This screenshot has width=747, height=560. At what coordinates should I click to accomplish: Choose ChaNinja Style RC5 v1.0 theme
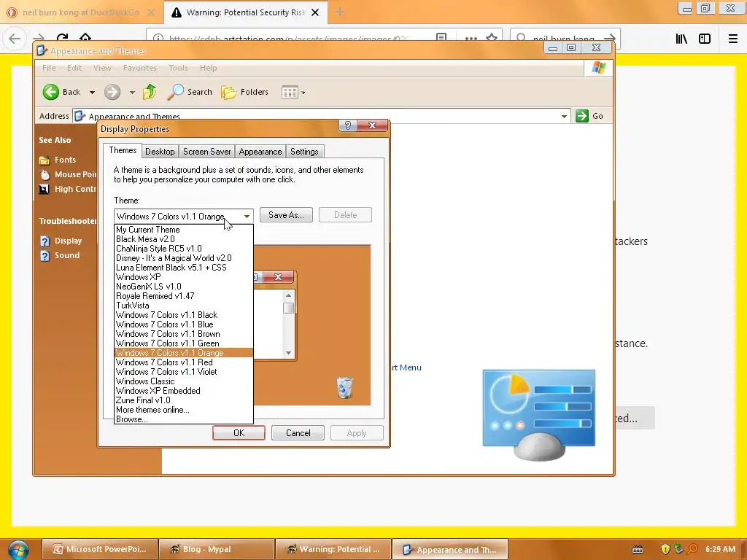click(184, 249)
